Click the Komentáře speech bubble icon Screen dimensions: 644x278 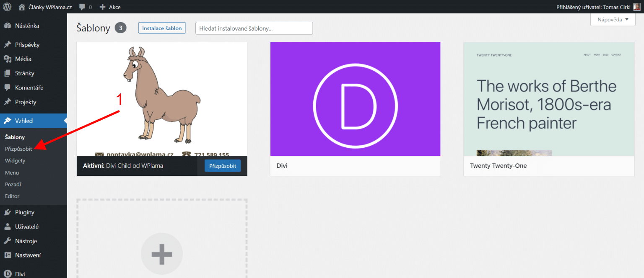(x=8, y=88)
